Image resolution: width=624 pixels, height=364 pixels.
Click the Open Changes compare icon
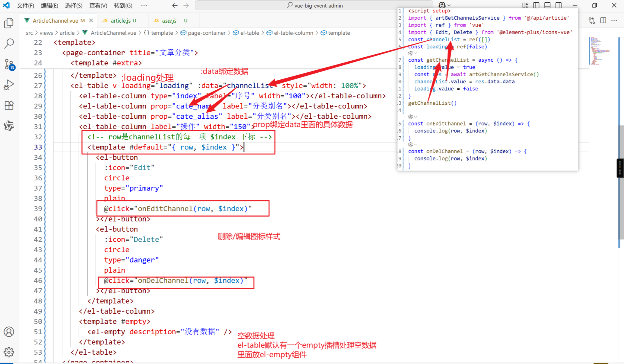[x=592, y=20]
